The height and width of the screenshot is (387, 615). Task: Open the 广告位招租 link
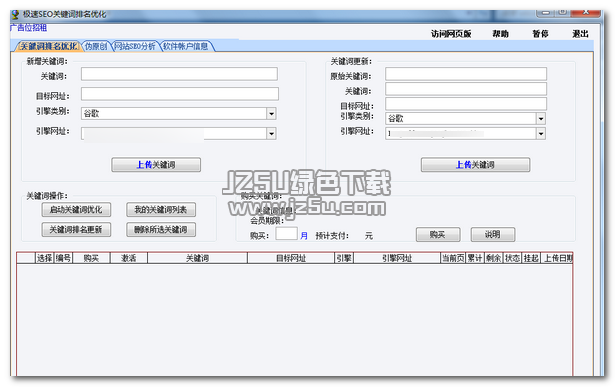pos(29,28)
